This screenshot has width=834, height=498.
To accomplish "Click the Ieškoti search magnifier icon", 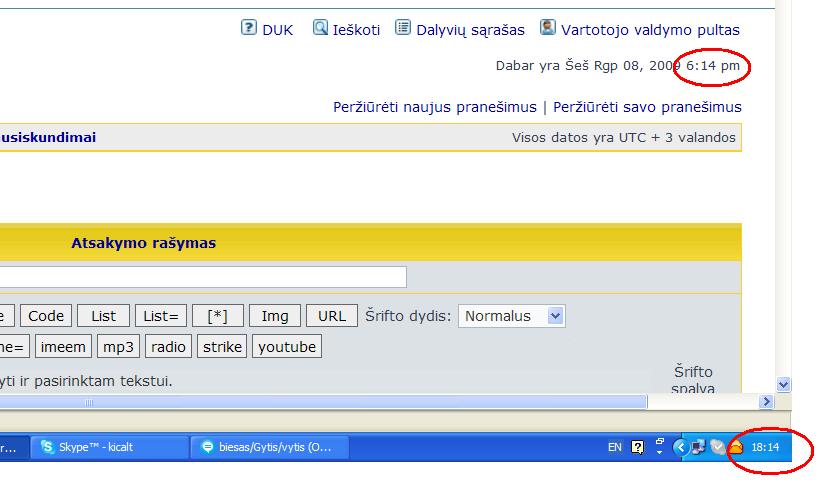I will (320, 28).
